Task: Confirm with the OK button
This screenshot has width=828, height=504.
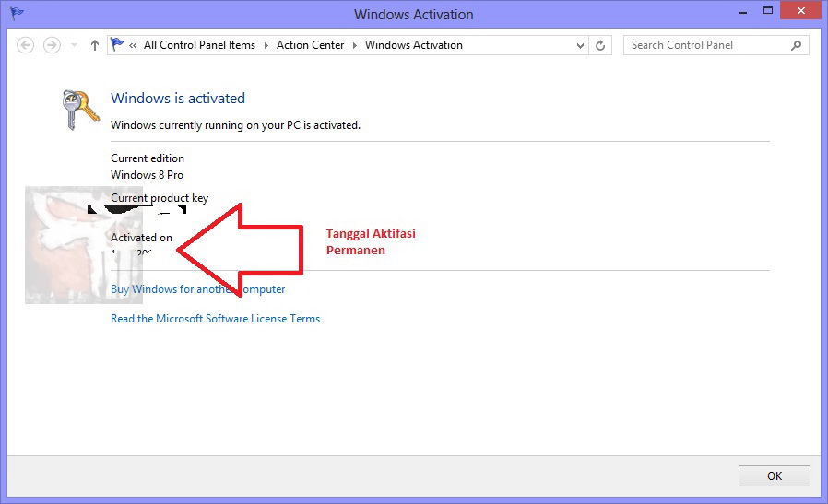Action: tap(775, 476)
